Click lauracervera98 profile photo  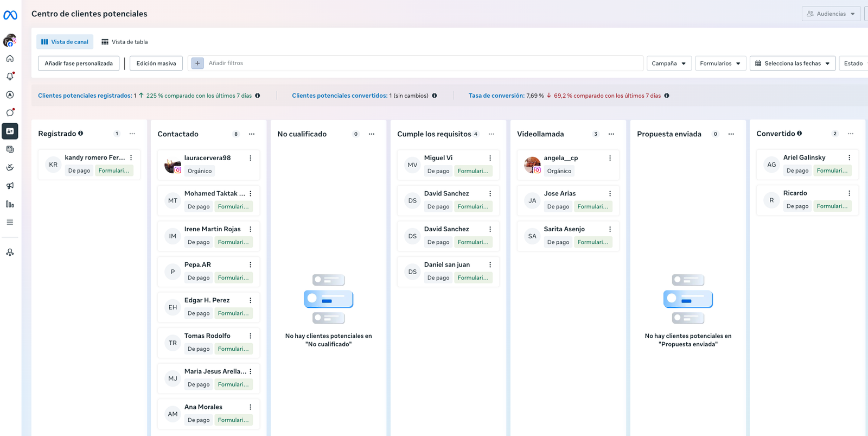(x=173, y=165)
